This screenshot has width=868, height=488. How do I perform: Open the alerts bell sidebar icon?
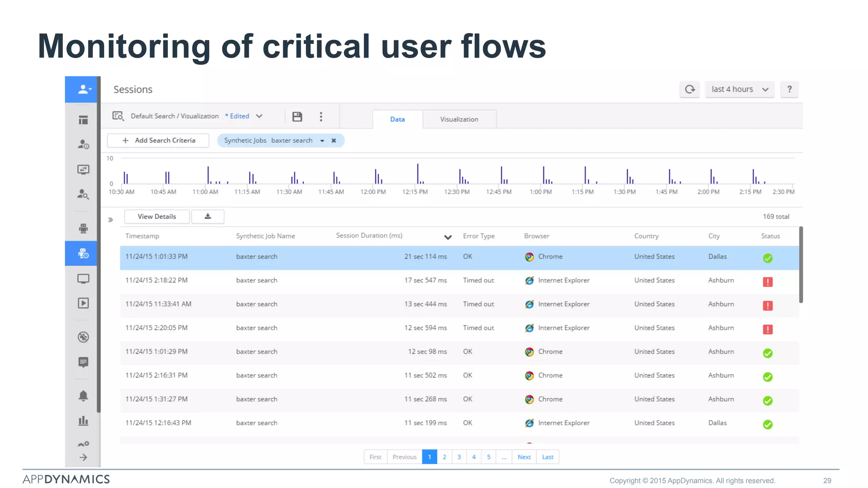pyautogui.click(x=83, y=396)
